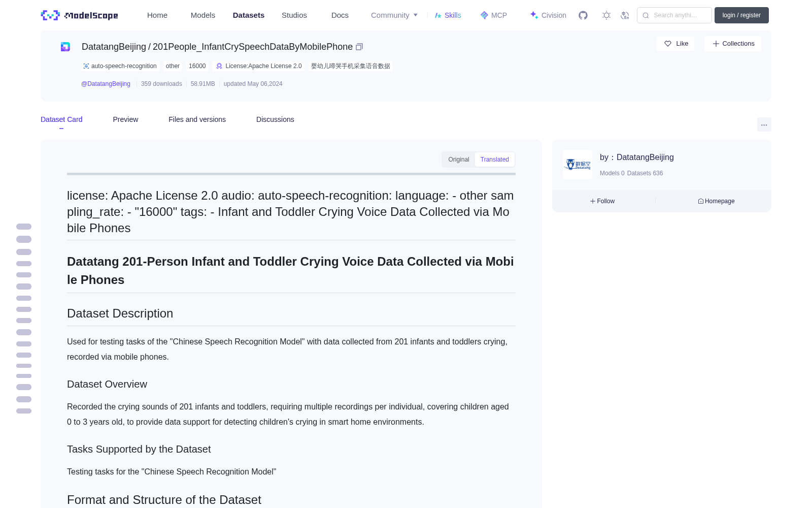Click the Chinese 婴幼儿啼哭 tag

(x=351, y=66)
